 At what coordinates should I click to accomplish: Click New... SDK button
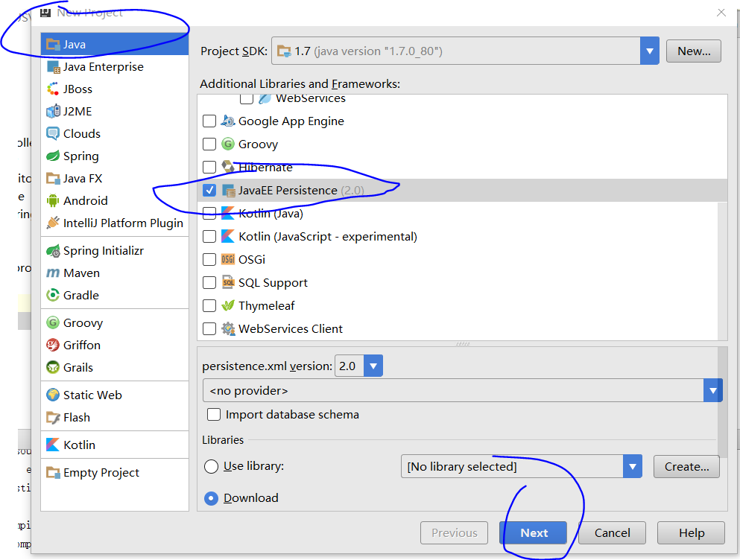pos(694,51)
